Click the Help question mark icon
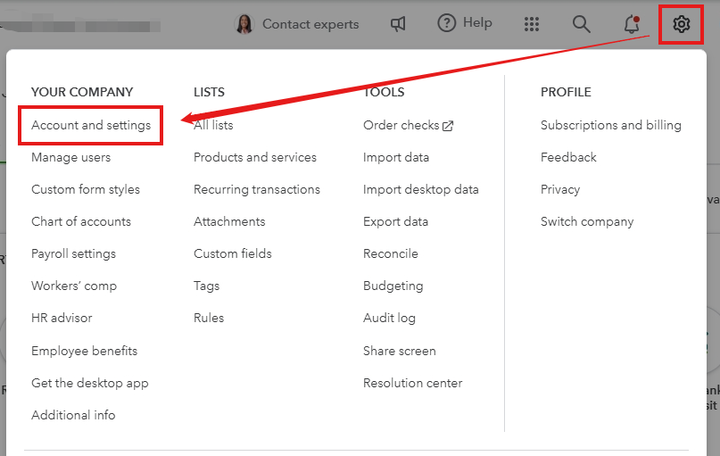Viewport: 720px width, 456px height. (x=447, y=23)
